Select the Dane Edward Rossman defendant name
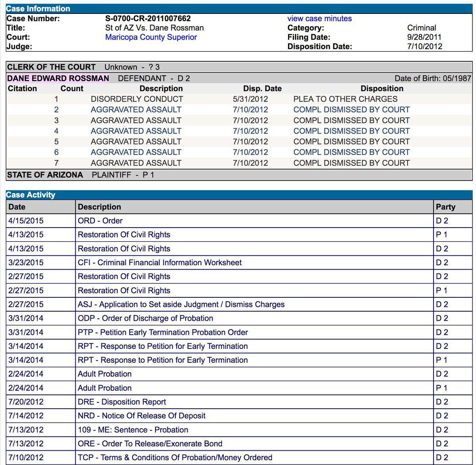This screenshot has width=476, height=465. point(58,78)
